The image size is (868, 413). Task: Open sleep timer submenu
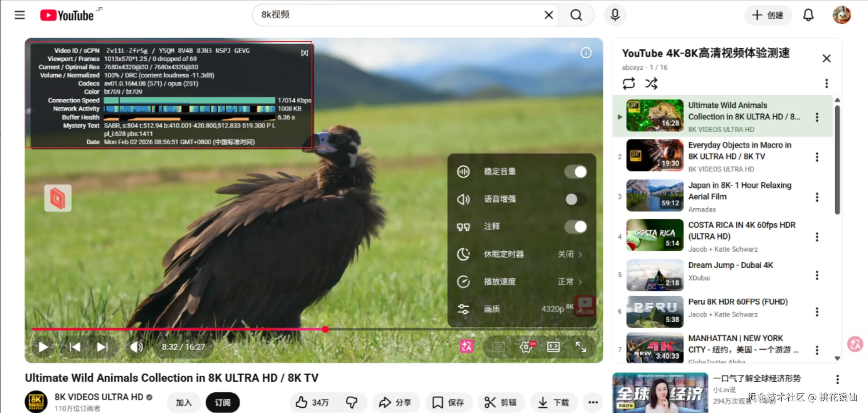tap(521, 254)
